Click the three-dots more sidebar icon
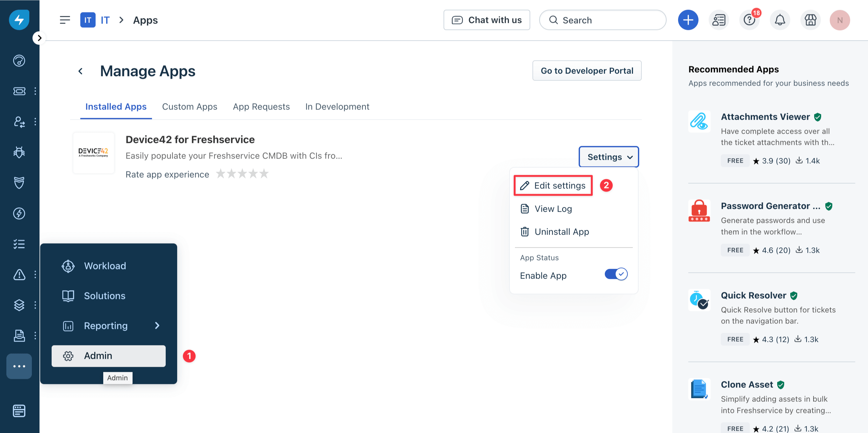 click(x=19, y=366)
